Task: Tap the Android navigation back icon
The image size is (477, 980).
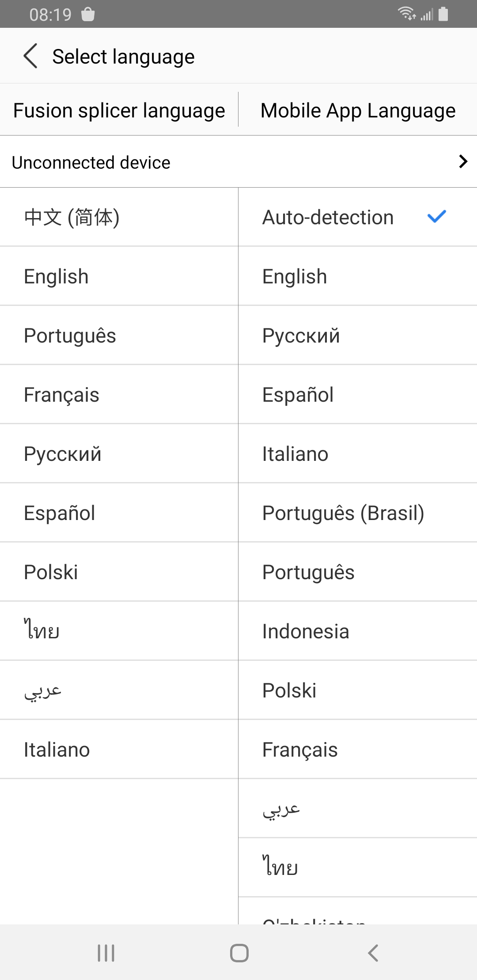Action: [373, 953]
